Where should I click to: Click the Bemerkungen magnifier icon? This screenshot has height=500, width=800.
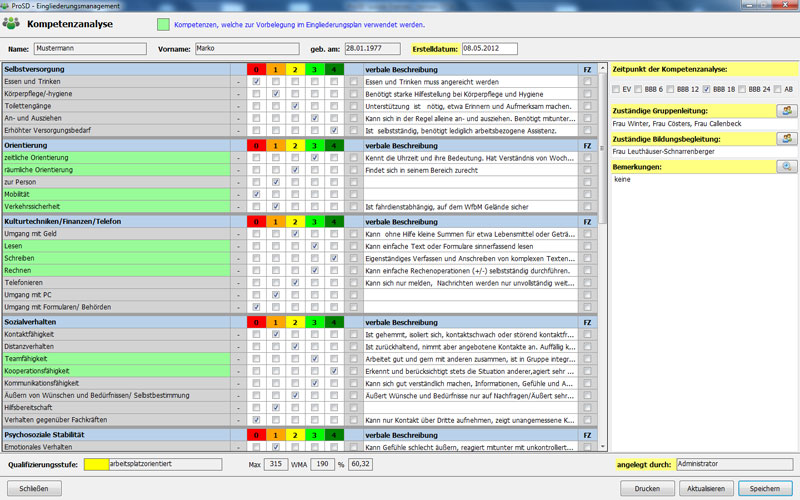pos(785,166)
